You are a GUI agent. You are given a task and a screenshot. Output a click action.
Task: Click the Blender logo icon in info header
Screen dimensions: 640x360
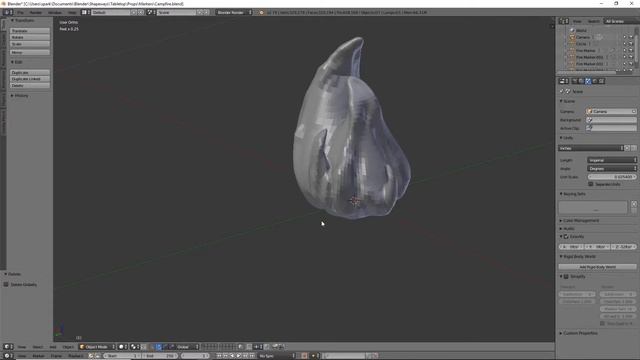click(x=262, y=12)
